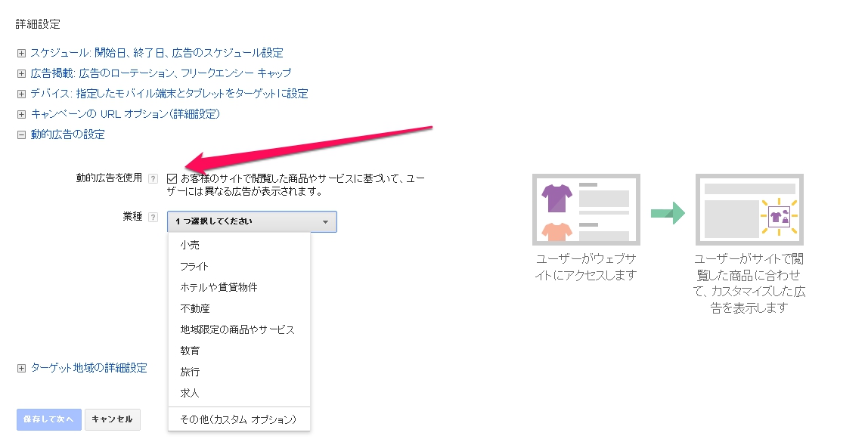868x442 pixels.
Task: Uncheck the 動的広告を使用 checkbox
Action: point(172,178)
